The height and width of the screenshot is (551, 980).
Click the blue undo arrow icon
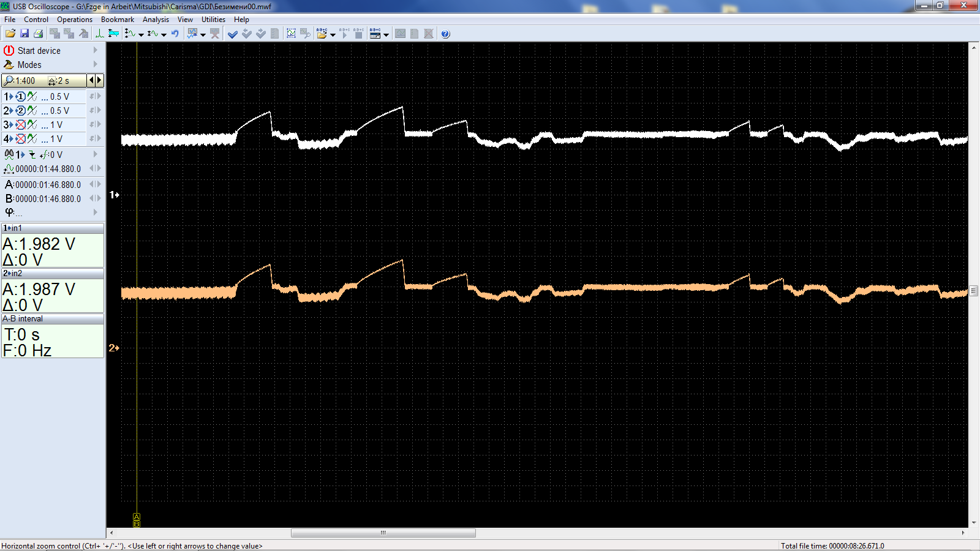click(x=175, y=34)
